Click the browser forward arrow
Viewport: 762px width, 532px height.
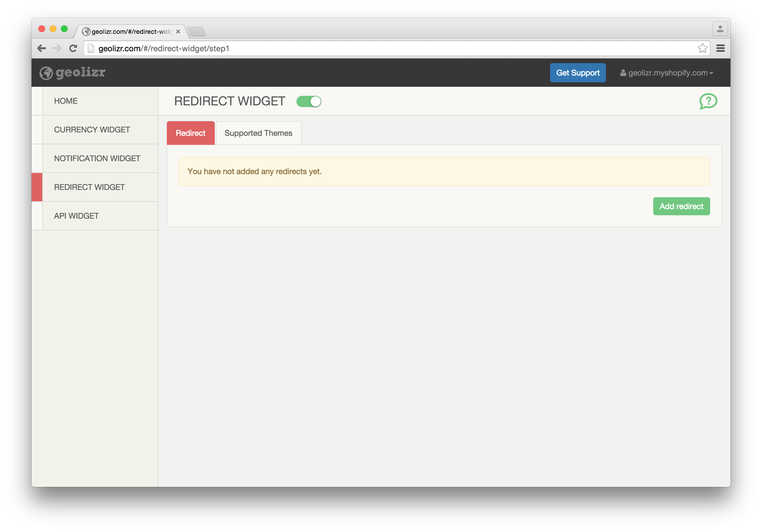(57, 48)
